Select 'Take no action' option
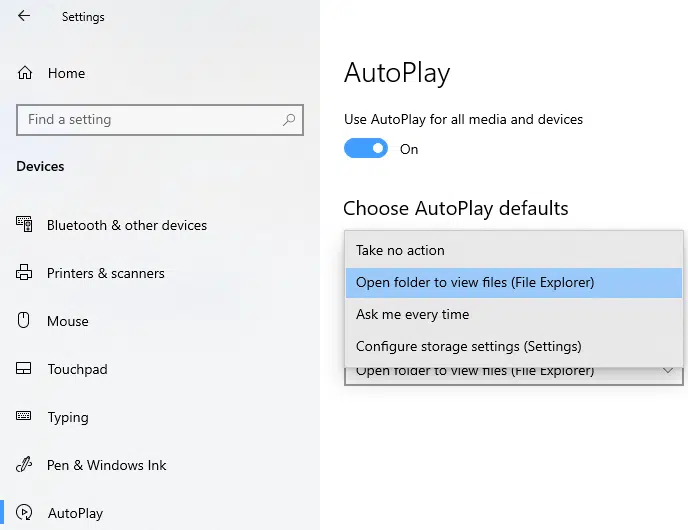688x530 pixels. (400, 250)
